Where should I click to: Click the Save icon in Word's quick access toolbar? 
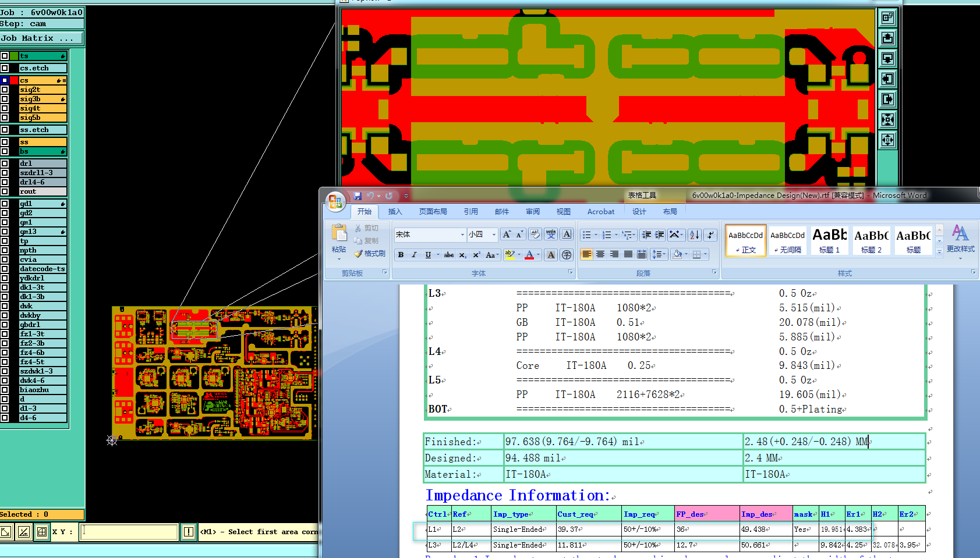tap(358, 196)
